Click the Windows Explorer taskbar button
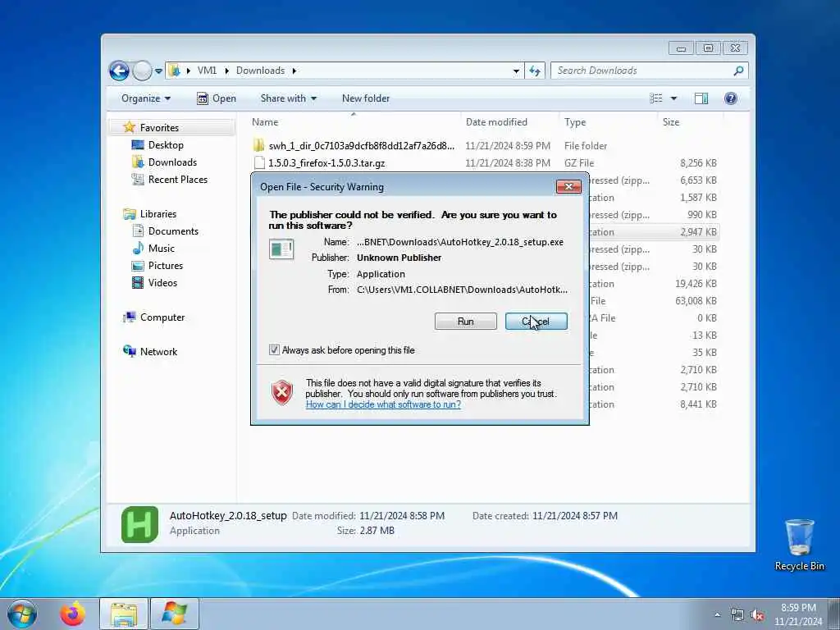Image resolution: width=840 pixels, height=630 pixels. (x=124, y=614)
